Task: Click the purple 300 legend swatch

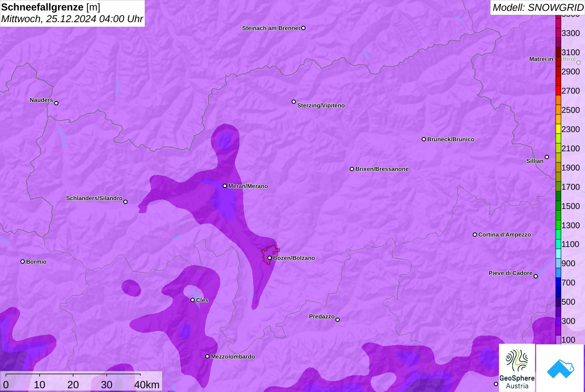Action: coord(558,321)
